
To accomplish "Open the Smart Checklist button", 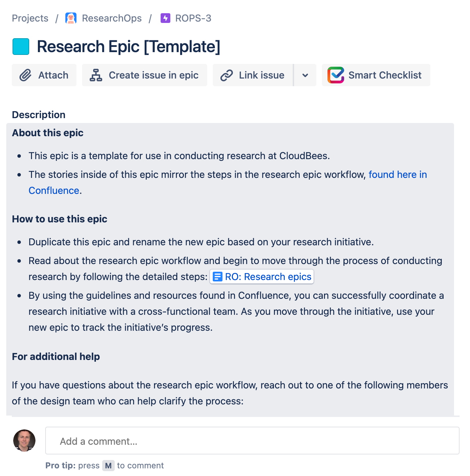I will point(376,75).
